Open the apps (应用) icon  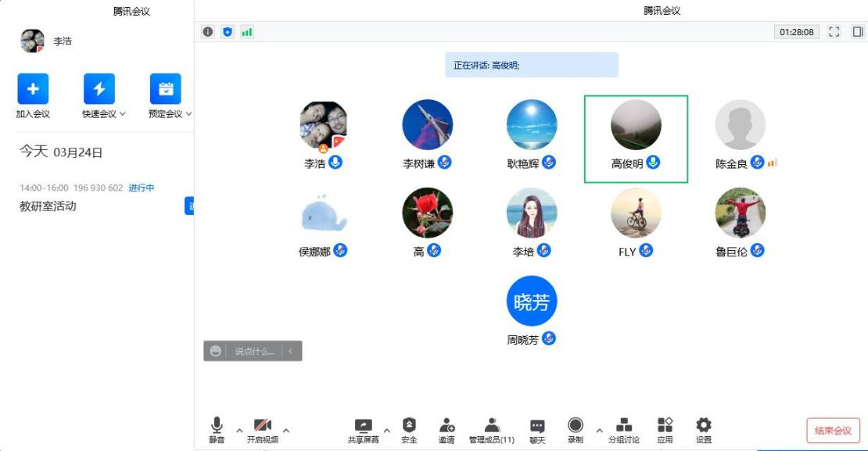(x=665, y=425)
